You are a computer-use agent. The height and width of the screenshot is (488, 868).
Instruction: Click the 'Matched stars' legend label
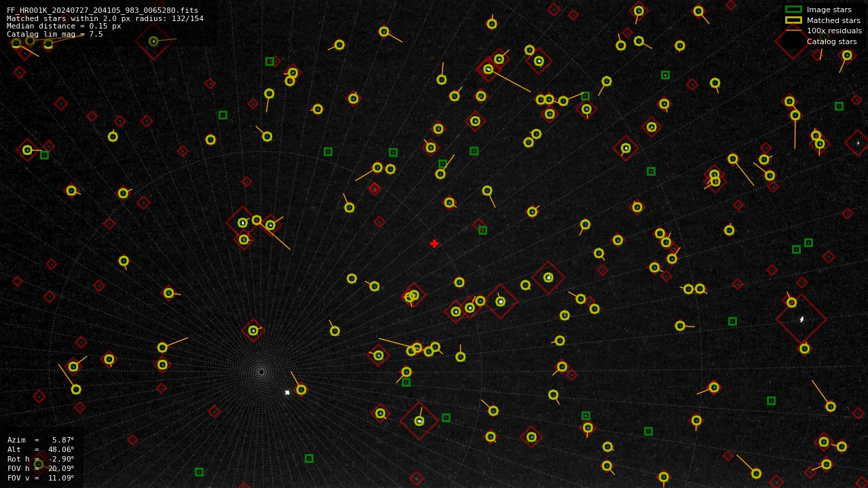(833, 20)
